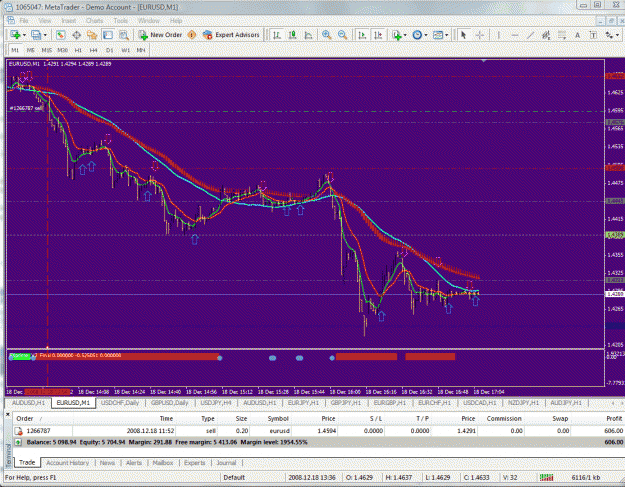Select the M5 timeframe button
This screenshot has height=487, width=625.
coord(31,50)
